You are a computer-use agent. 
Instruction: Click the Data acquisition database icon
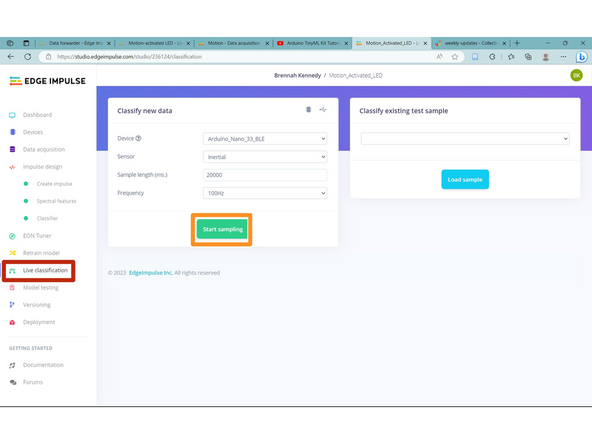[12, 150]
